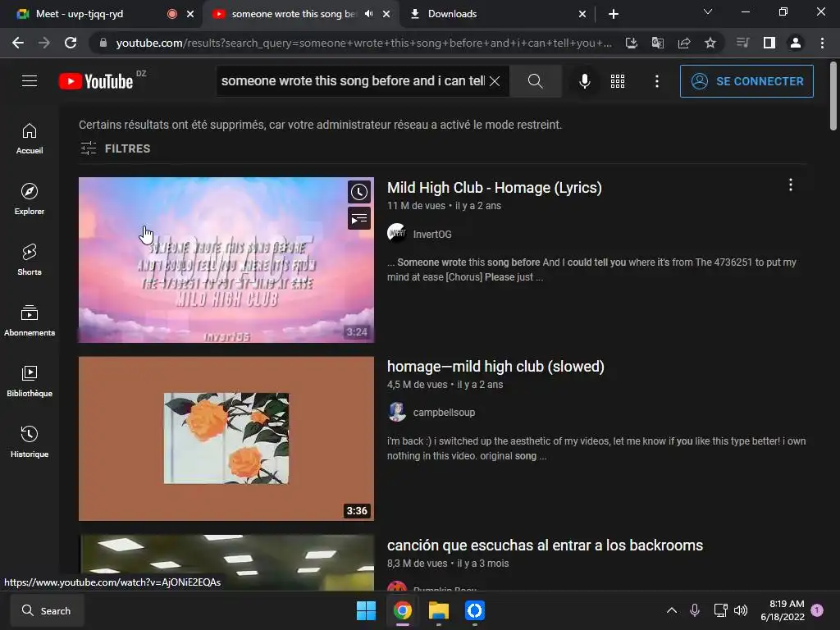Click the magnifier search button
Screen dimensions: 840x630
click(x=535, y=81)
